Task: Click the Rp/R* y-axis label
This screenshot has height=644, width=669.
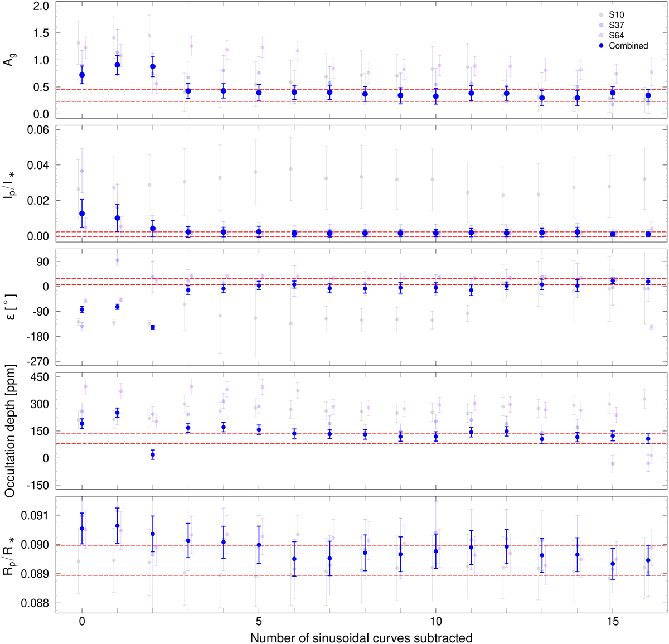Action: [x=9, y=555]
